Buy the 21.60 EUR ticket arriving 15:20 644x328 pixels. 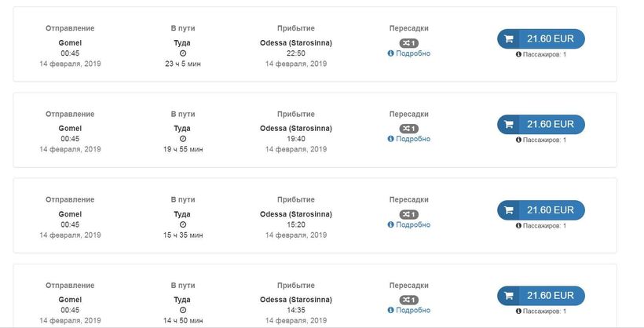pyautogui.click(x=549, y=210)
